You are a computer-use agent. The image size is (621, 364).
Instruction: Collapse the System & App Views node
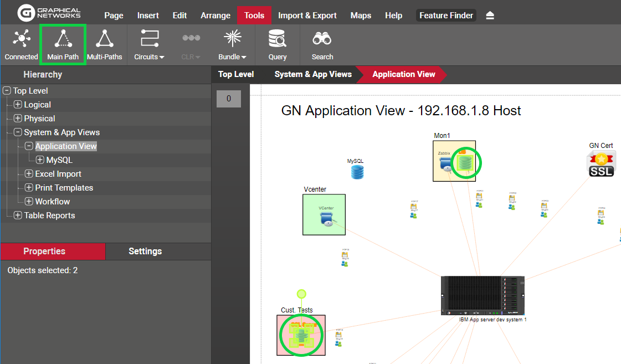(18, 132)
